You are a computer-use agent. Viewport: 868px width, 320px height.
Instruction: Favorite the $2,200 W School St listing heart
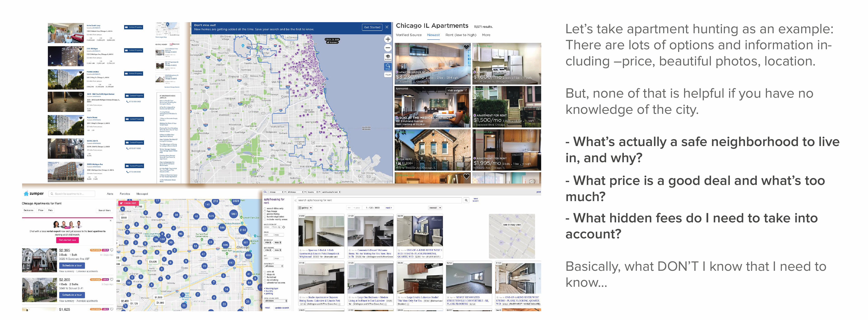pyautogui.click(x=112, y=280)
